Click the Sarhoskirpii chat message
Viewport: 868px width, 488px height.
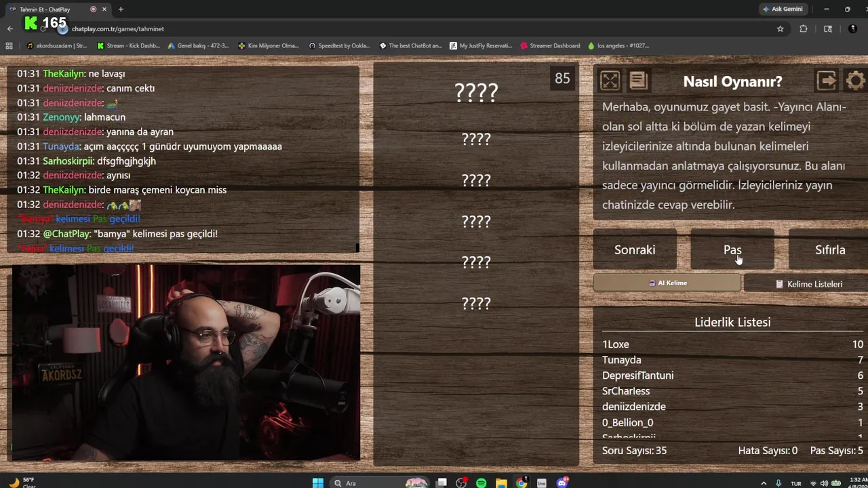tap(86, 161)
